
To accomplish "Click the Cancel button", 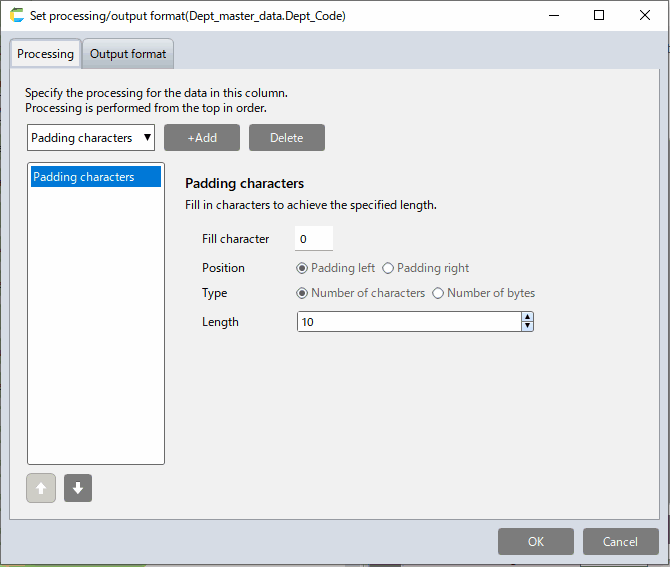I will [620, 541].
